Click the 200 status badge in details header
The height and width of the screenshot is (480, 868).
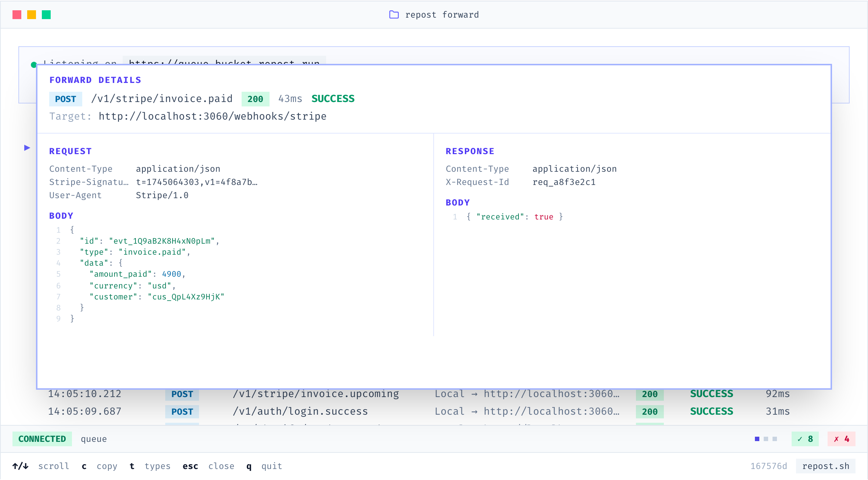coord(255,99)
